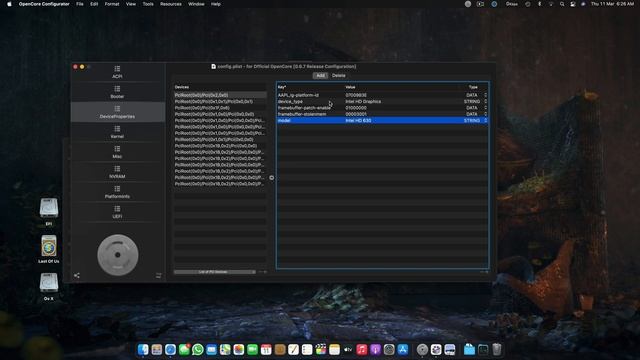Viewport: 640px width, 360px height.
Task: Open the UEFI section in the sidebar
Action: 118,212
